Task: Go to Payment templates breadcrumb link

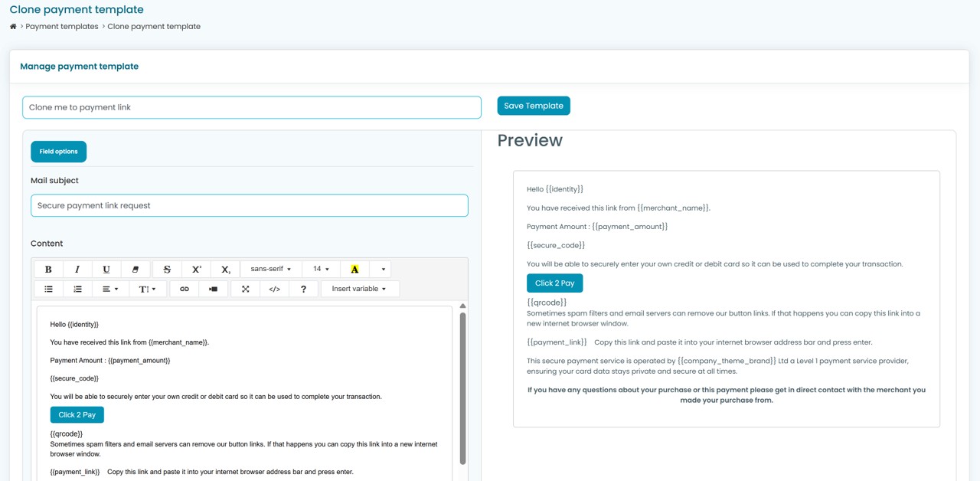Action: pos(62,26)
